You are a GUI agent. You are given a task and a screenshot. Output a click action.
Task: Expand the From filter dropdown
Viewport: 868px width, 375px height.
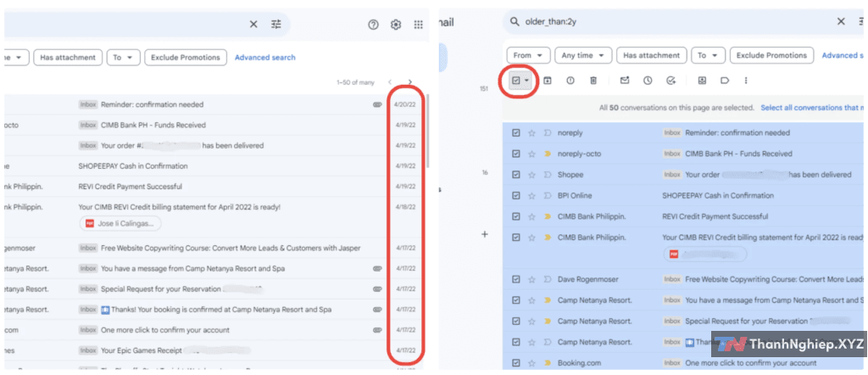point(527,56)
